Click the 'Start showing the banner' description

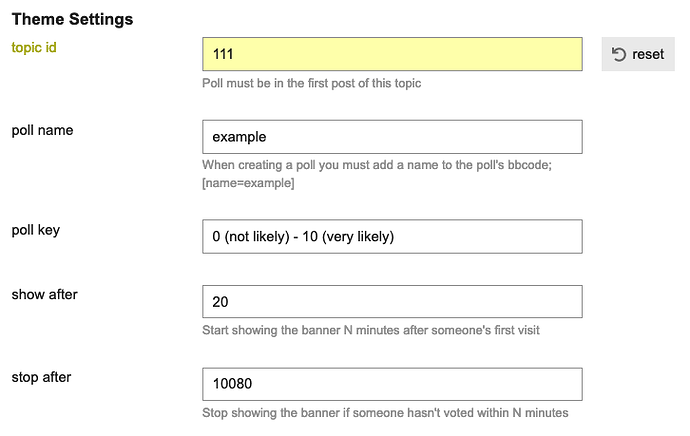coord(371,330)
